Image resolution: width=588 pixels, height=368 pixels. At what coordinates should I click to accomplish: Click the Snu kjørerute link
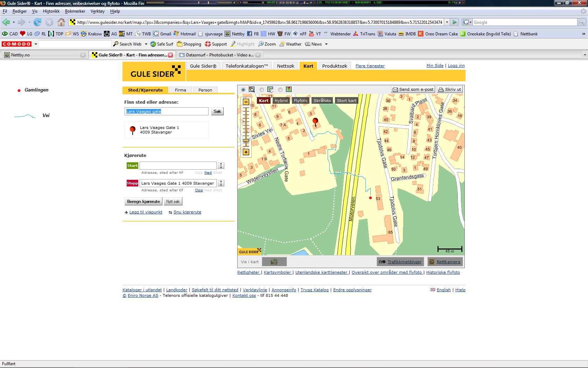pos(187,212)
